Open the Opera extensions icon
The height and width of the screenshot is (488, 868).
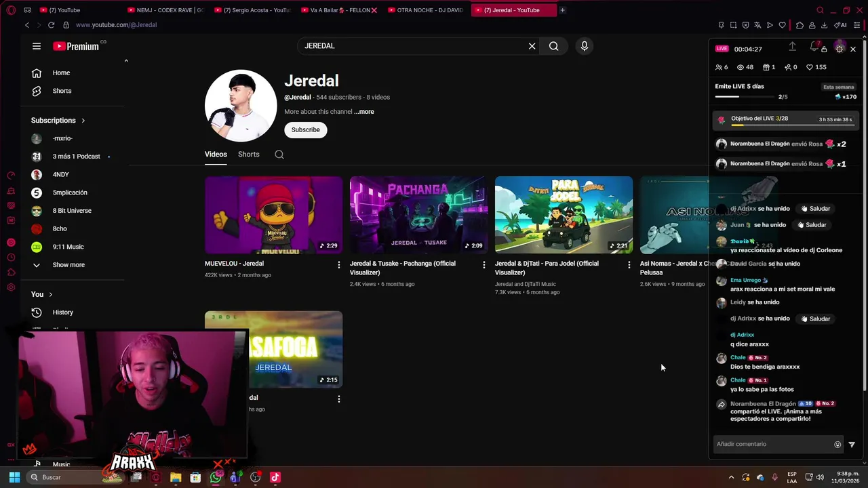click(x=800, y=25)
